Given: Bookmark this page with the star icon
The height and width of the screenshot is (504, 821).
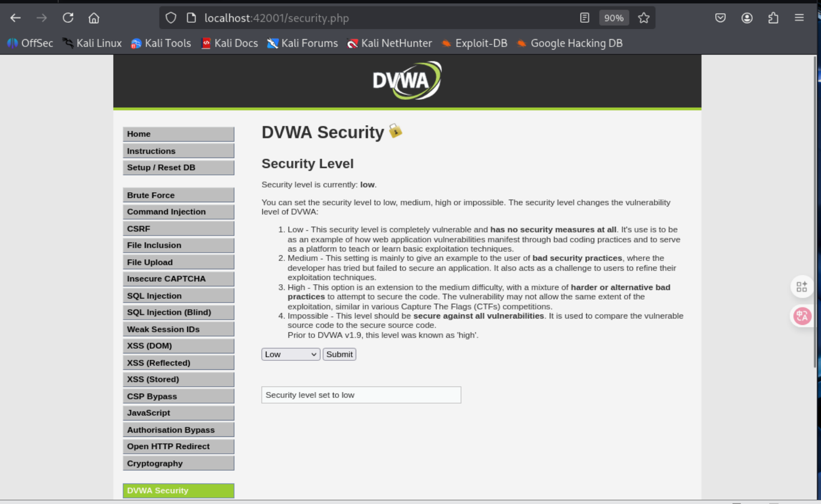Looking at the screenshot, I should tap(643, 18).
